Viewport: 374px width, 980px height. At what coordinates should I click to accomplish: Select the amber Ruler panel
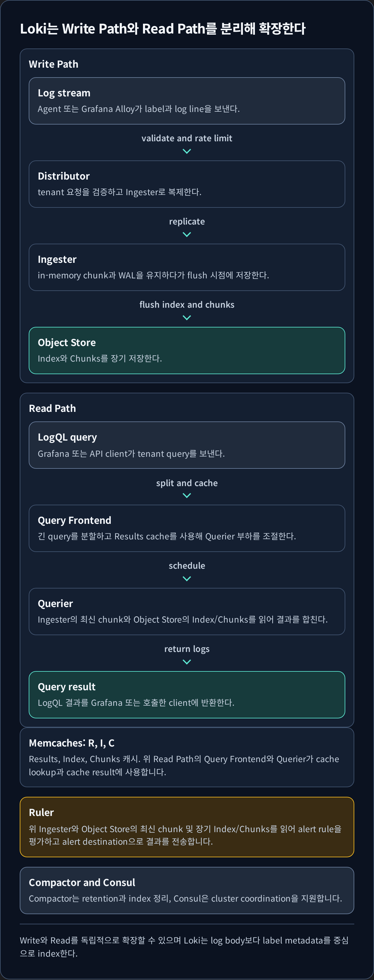tap(187, 827)
